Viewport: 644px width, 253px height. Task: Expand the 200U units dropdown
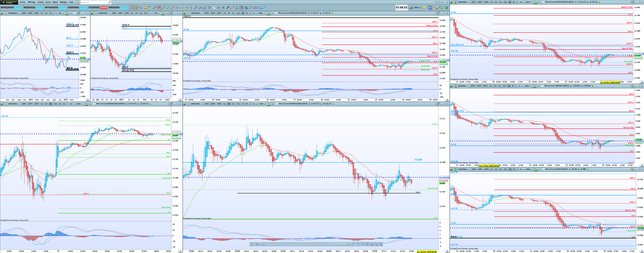click(262, 13)
